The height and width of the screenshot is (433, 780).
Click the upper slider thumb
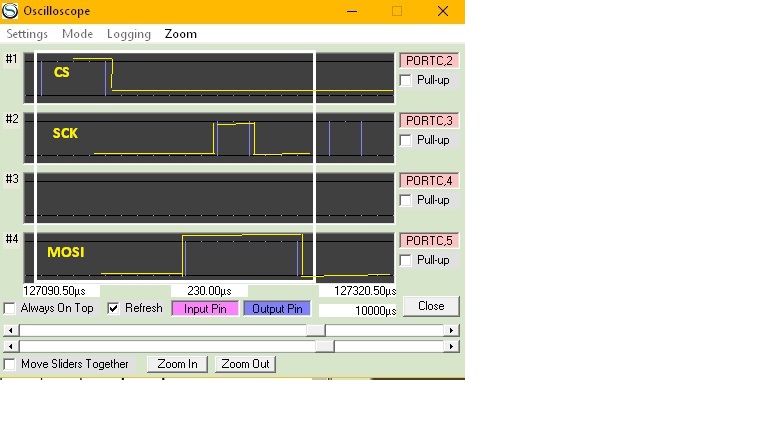[315, 330]
